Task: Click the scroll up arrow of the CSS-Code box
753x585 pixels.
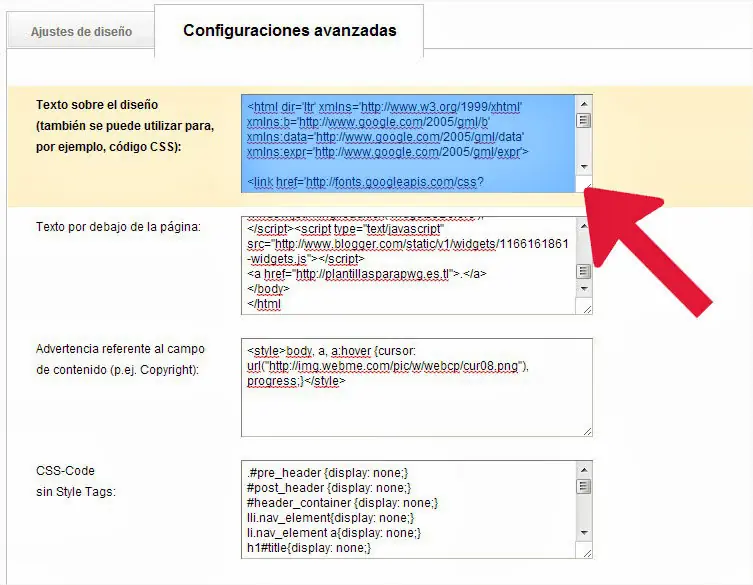Action: (584, 470)
